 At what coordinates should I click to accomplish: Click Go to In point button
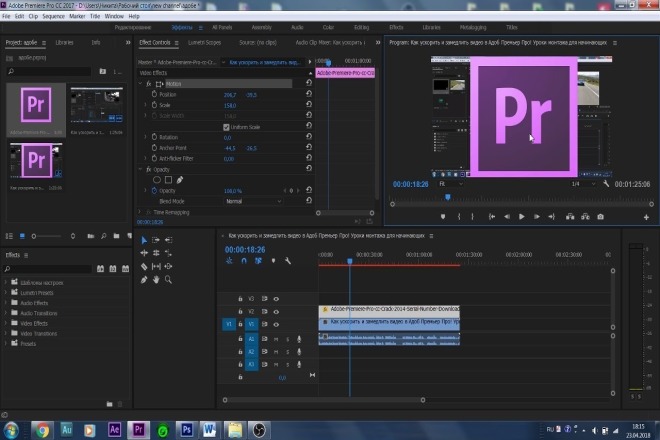pos(491,216)
